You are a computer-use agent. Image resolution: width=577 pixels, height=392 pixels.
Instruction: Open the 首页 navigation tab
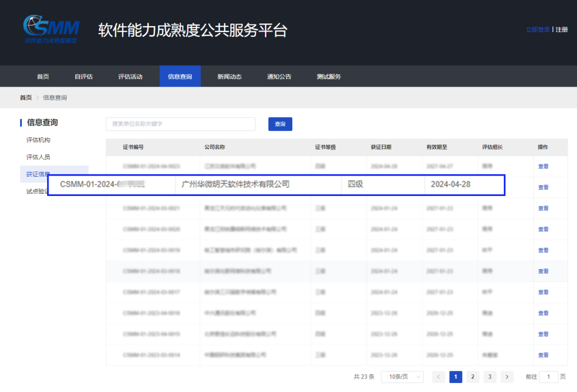point(43,76)
